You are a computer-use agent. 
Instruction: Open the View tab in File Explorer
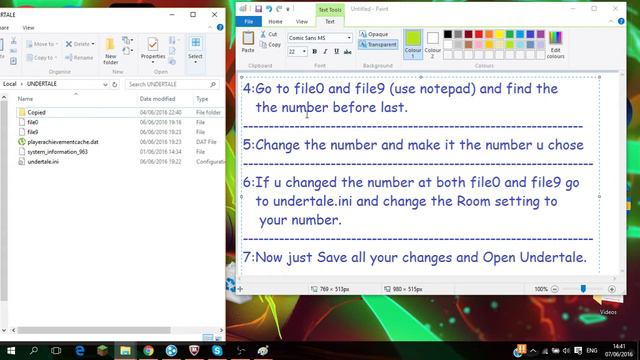[28, 28]
